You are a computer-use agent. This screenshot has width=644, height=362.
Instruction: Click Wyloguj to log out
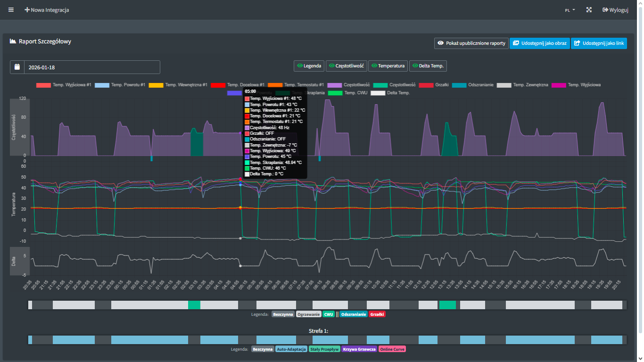point(615,10)
